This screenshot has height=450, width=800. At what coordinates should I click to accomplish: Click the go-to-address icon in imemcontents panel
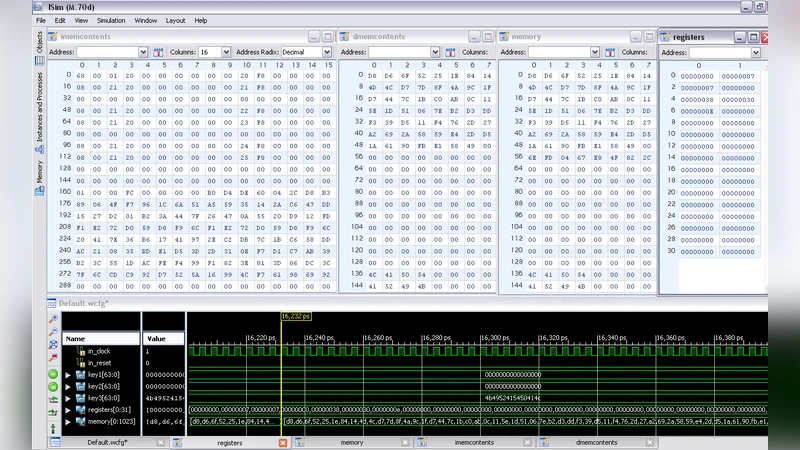click(158, 51)
